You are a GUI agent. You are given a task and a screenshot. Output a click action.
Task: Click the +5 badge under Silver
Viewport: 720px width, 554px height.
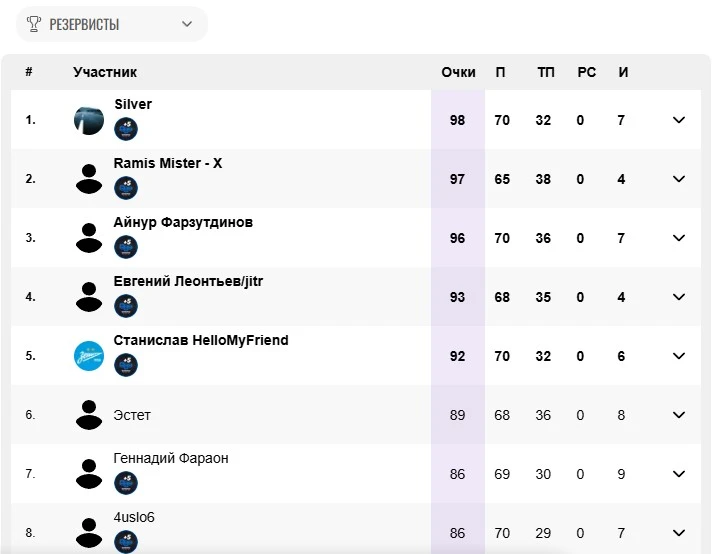click(x=126, y=130)
